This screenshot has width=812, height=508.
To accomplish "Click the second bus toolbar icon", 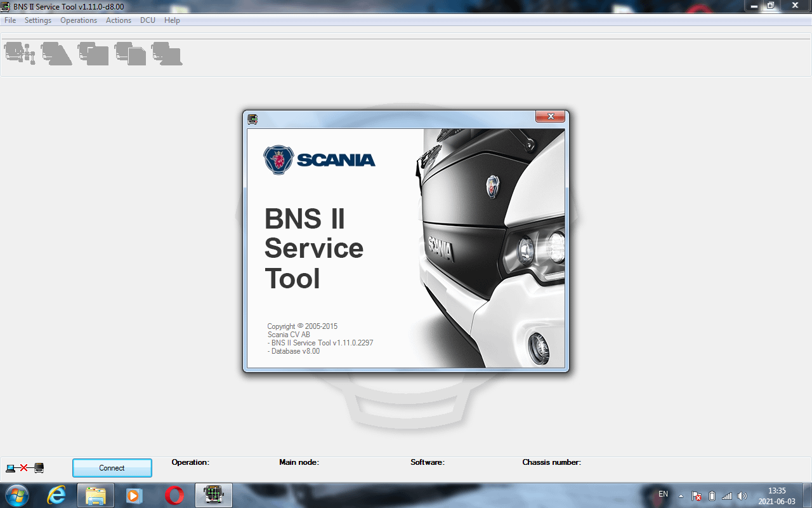I will [x=56, y=53].
